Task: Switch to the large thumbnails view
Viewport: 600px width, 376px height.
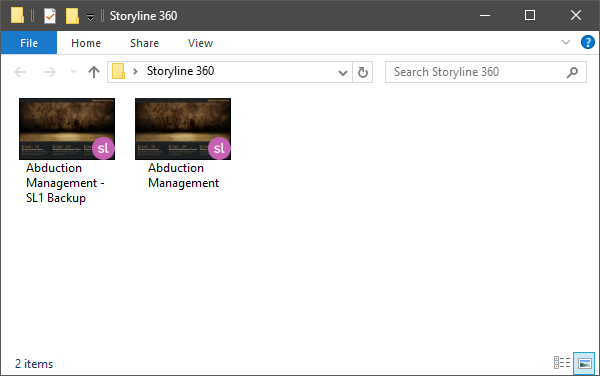Action: coord(584,363)
